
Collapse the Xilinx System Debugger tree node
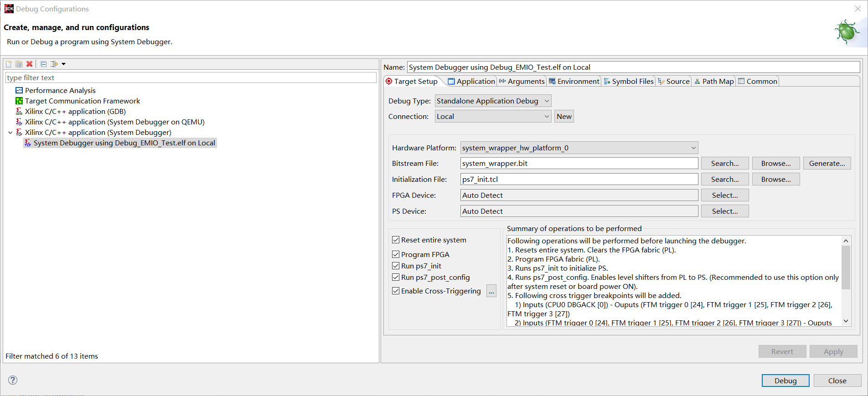(10, 133)
